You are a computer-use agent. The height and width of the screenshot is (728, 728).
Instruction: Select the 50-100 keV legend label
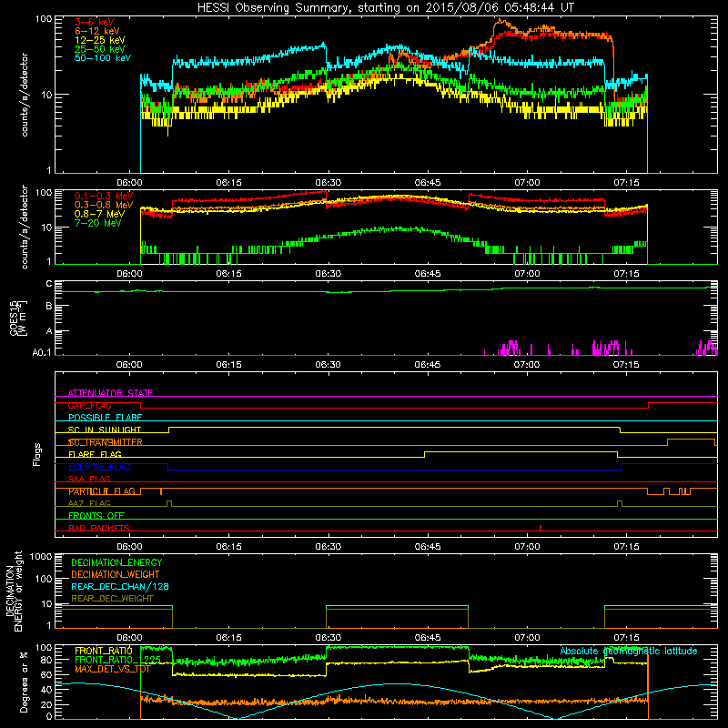point(103,58)
